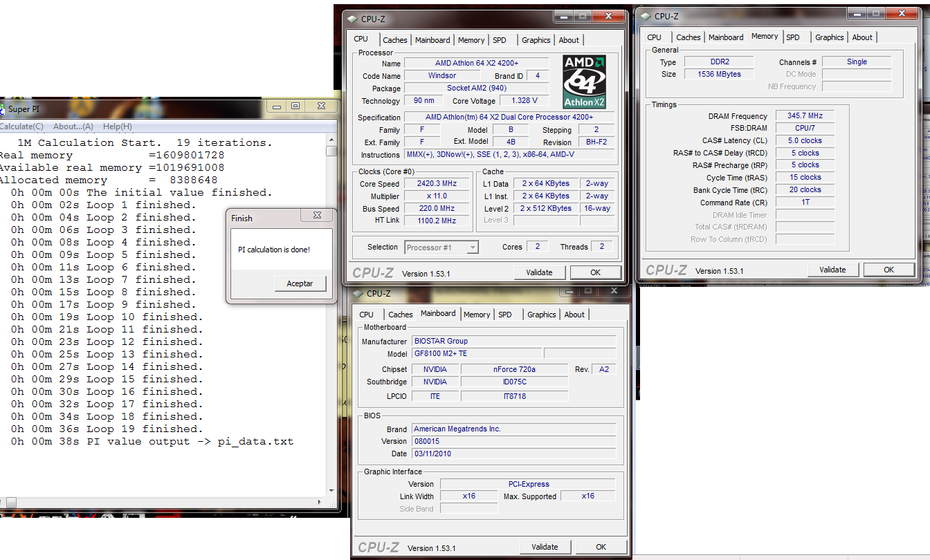This screenshot has height=560, width=930.
Task: Click OK in the CPU tab window
Action: (596, 272)
